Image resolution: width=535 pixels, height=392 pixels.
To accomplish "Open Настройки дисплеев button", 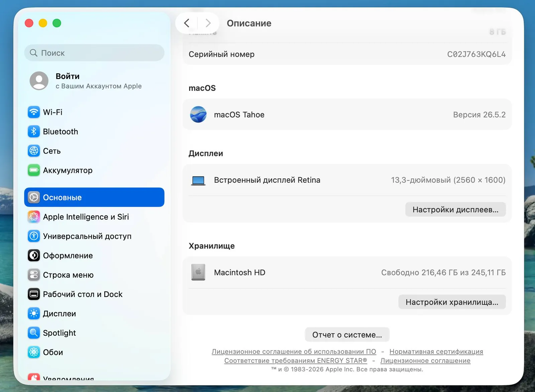I will pyautogui.click(x=455, y=209).
